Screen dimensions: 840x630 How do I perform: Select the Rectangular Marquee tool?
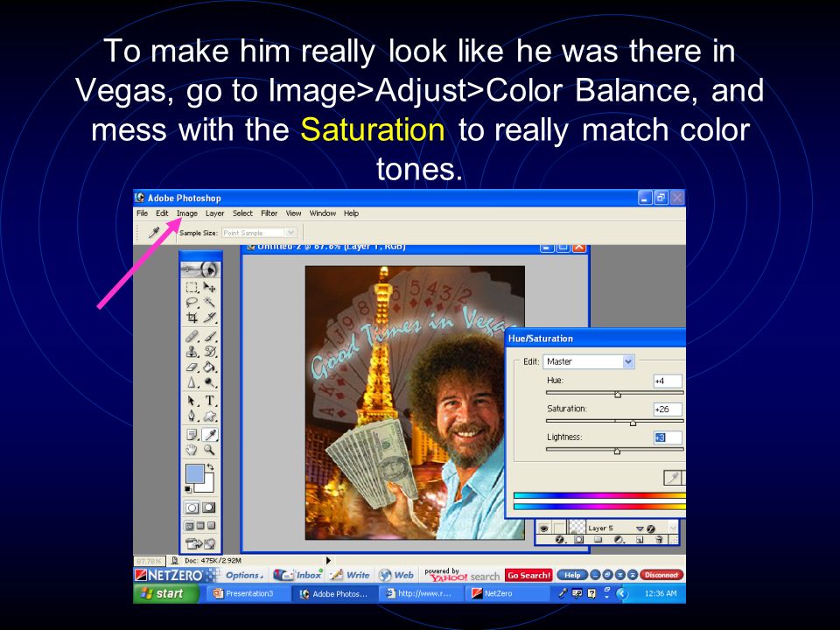click(192, 288)
